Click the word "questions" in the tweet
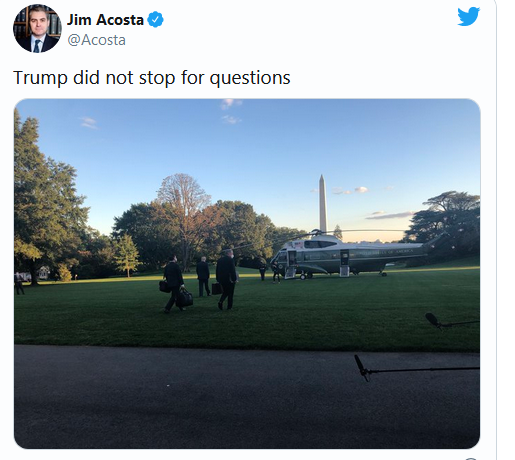Viewport: 515px width, 460px height. 250,78
